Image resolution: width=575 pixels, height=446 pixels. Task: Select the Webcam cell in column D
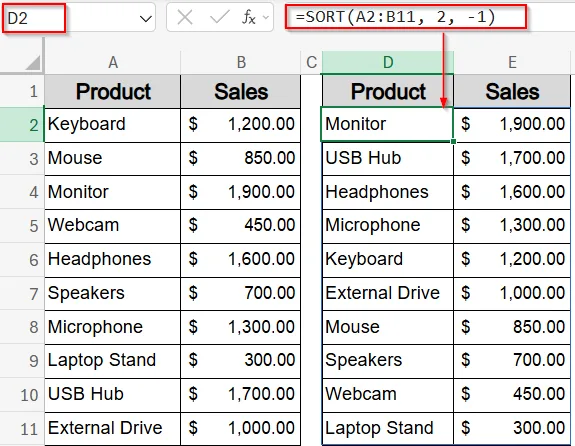388,395
